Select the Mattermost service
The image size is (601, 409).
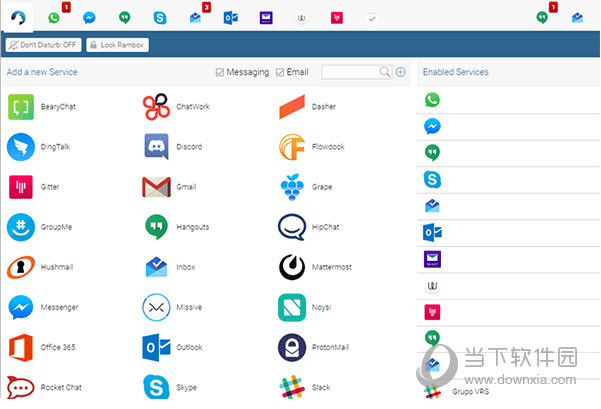coord(315,267)
